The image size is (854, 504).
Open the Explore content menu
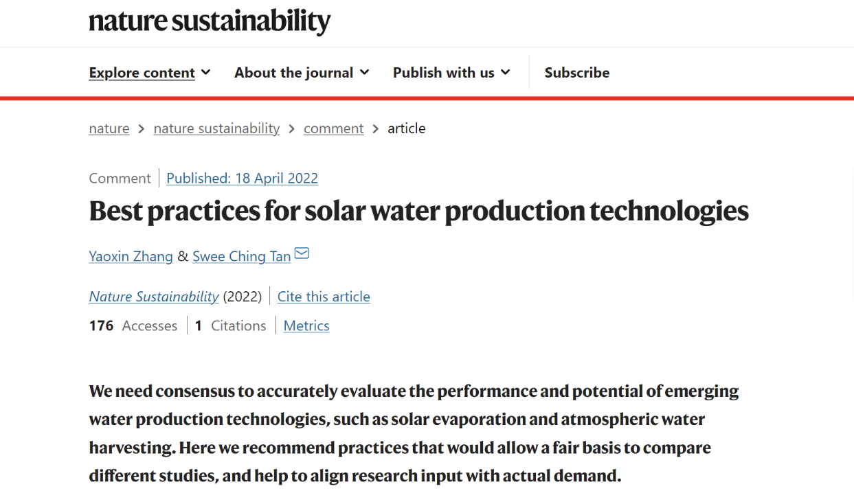pos(142,73)
